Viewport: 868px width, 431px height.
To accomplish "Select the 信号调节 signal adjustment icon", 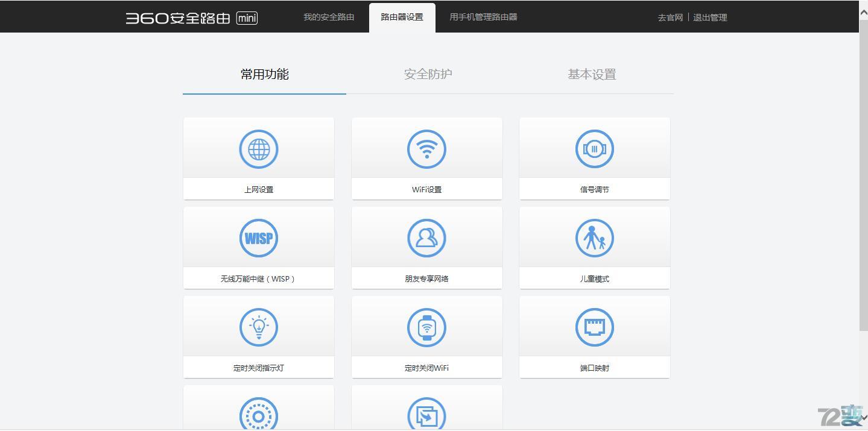I will 594,148.
